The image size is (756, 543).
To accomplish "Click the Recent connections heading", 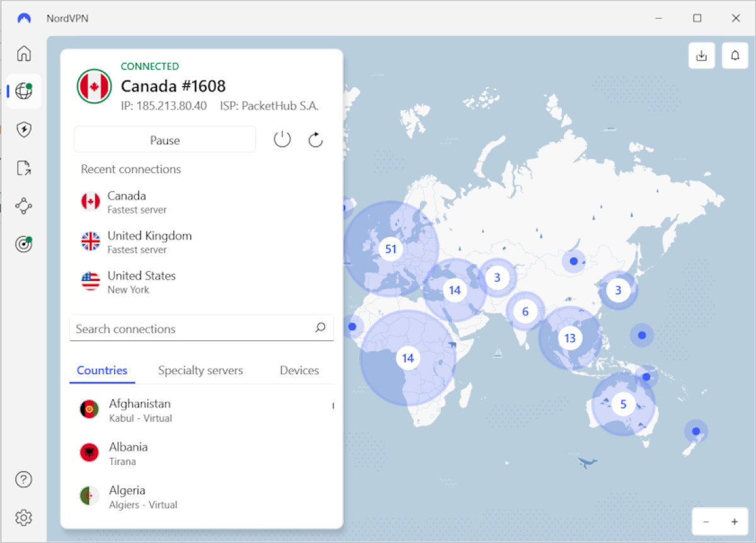I will pos(131,169).
